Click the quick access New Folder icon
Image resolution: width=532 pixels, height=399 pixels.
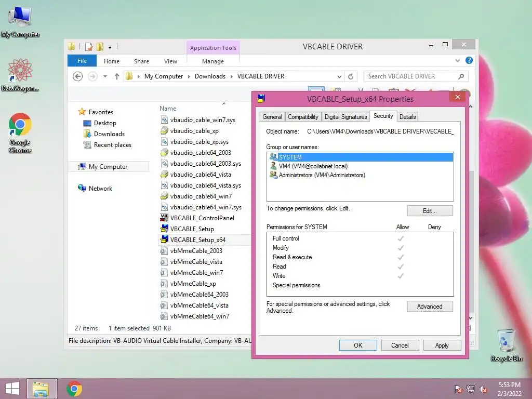100,46
